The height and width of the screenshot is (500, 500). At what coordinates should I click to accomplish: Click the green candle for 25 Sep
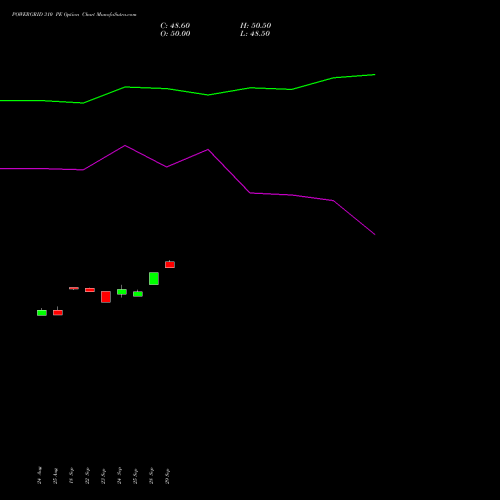(x=138, y=294)
